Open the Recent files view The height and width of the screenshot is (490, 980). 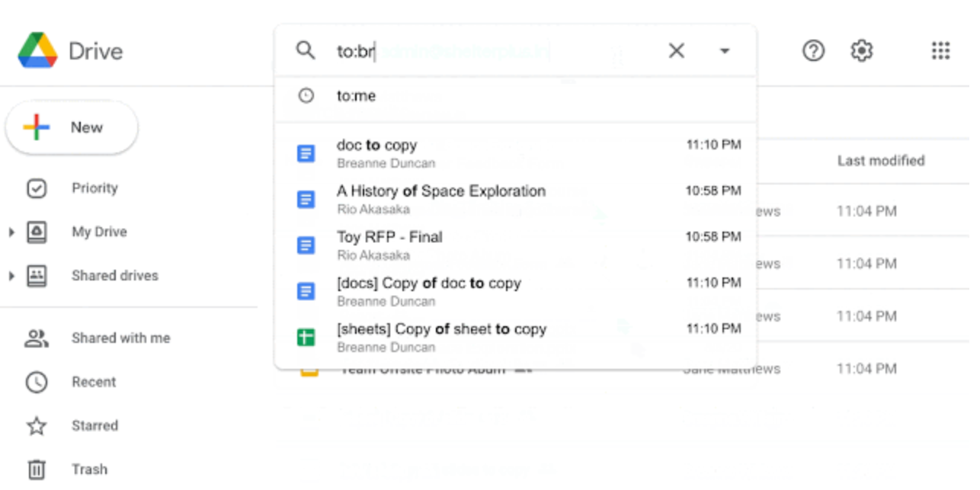(94, 382)
